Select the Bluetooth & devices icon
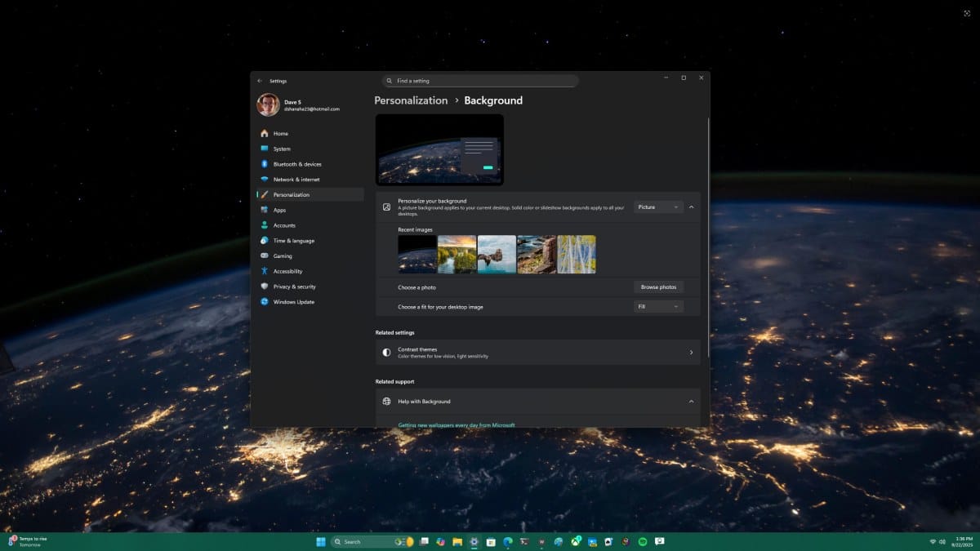The image size is (980, 551). tap(263, 163)
